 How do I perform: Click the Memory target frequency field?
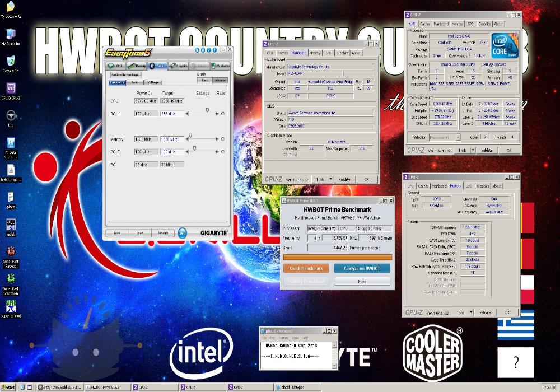[172, 139]
